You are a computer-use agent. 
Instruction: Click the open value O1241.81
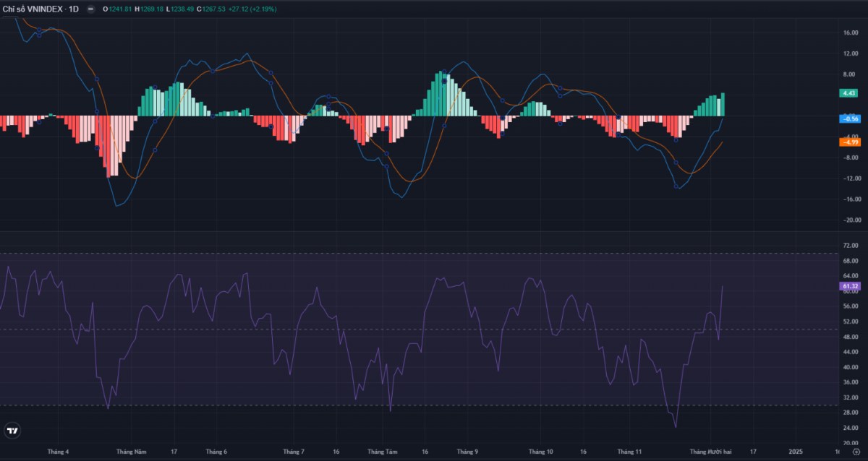coord(116,9)
